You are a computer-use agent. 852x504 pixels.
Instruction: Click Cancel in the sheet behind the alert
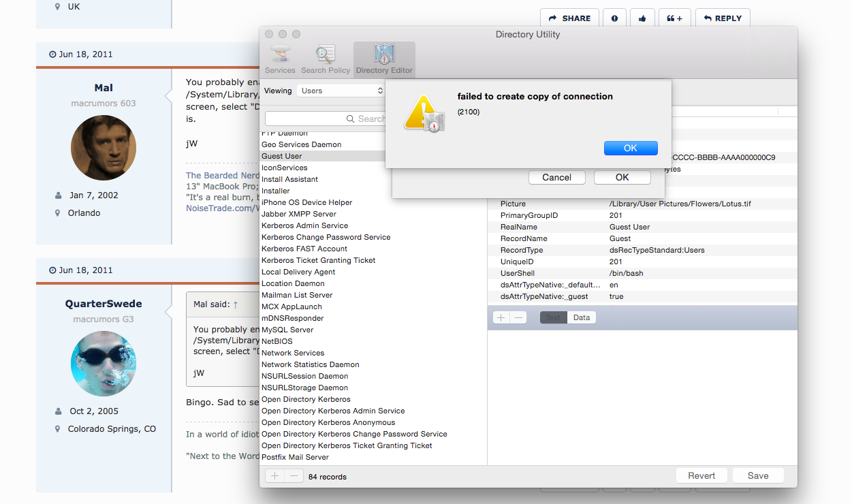(x=557, y=177)
